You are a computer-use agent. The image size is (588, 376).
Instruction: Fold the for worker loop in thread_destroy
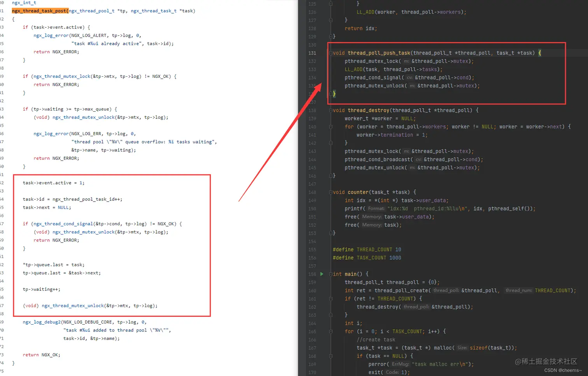click(x=331, y=127)
